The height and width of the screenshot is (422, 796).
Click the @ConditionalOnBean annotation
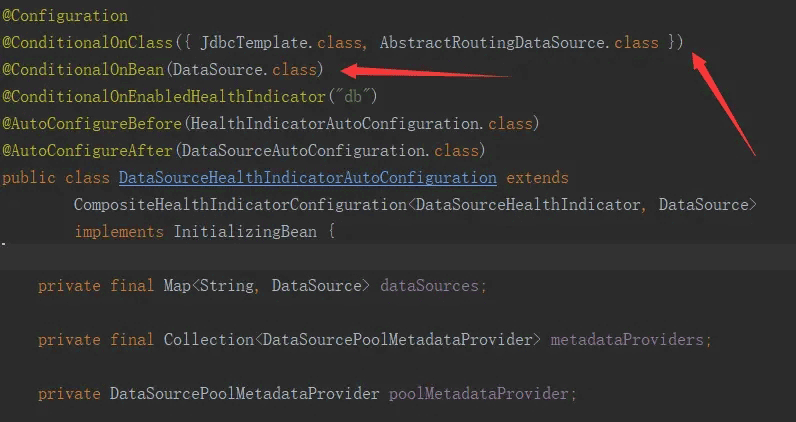pyautogui.click(x=83, y=70)
